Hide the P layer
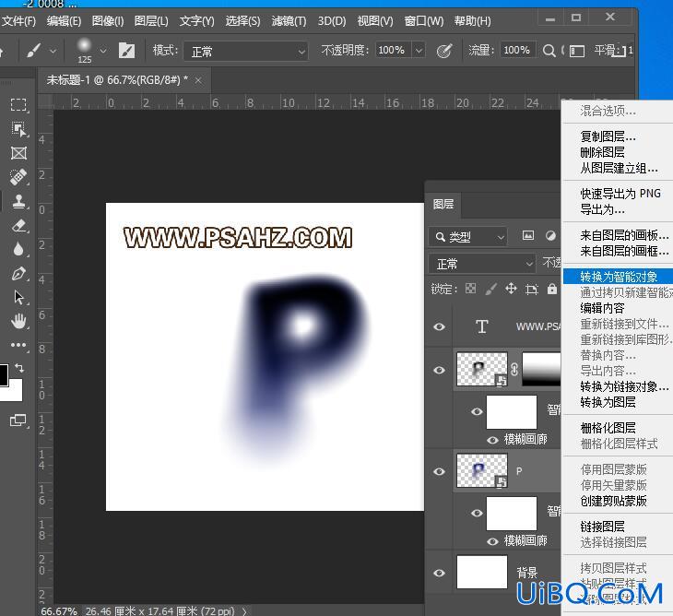Viewport: 673px width, 616px height. click(x=439, y=471)
